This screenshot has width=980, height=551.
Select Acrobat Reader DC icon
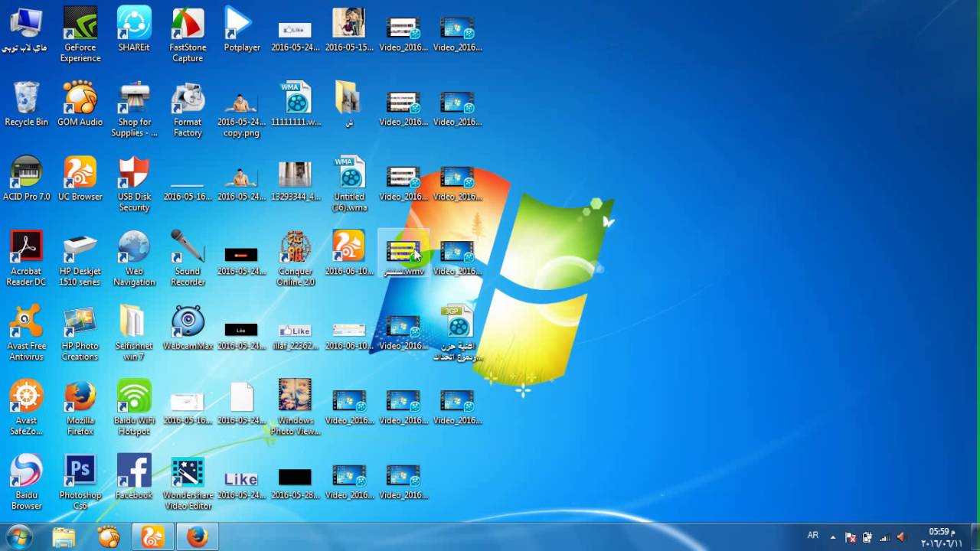coord(26,258)
